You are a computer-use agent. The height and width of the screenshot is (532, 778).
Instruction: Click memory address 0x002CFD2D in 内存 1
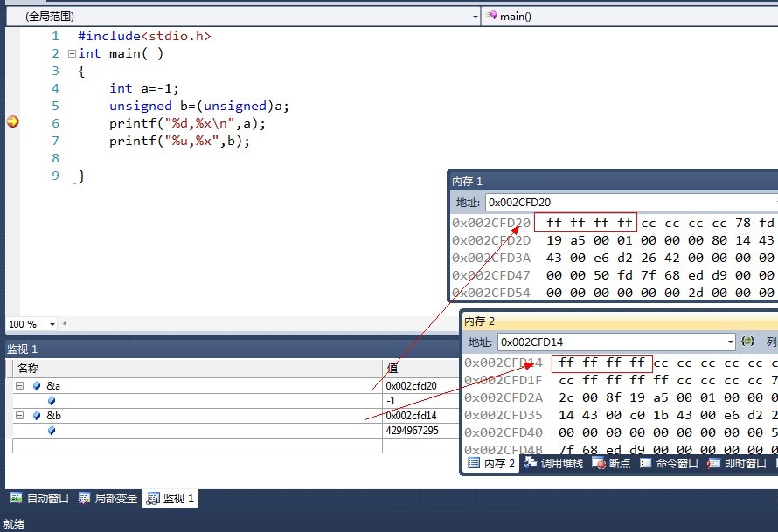[491, 240]
